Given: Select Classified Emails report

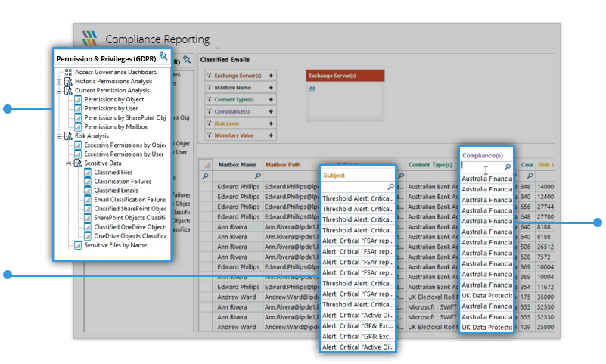Looking at the screenshot, I should (116, 191).
